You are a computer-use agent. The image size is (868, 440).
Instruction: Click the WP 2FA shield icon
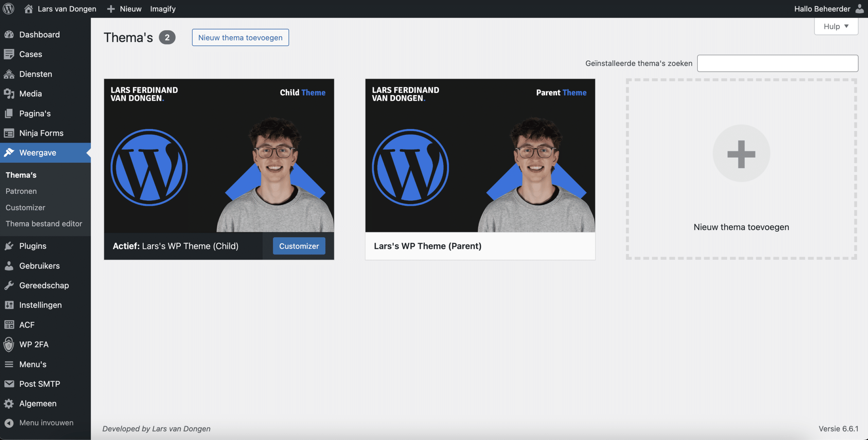tap(8, 345)
